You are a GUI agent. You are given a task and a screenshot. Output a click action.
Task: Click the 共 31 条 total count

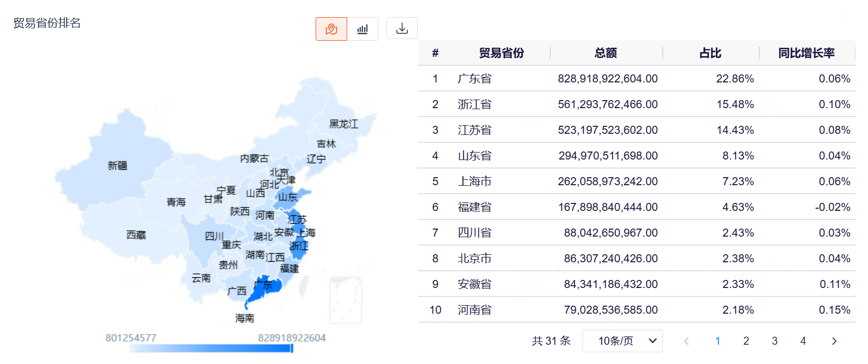[x=551, y=341]
